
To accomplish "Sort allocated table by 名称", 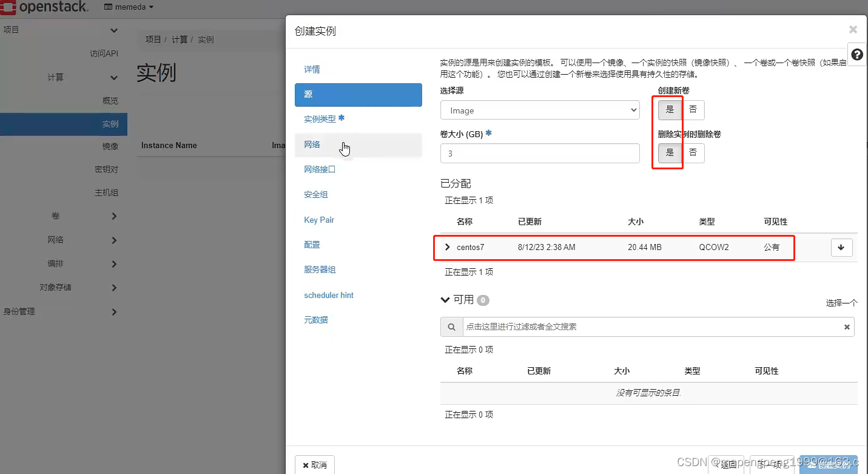I will [x=465, y=222].
